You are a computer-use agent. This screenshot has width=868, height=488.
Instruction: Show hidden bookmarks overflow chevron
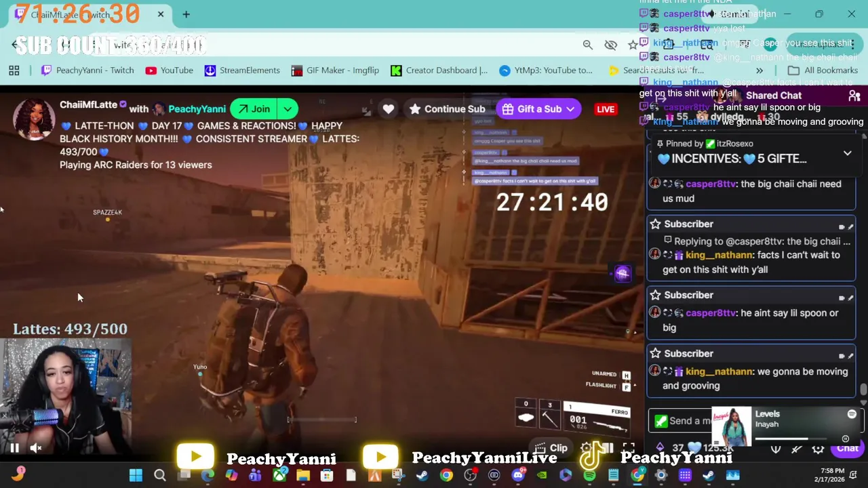point(759,70)
